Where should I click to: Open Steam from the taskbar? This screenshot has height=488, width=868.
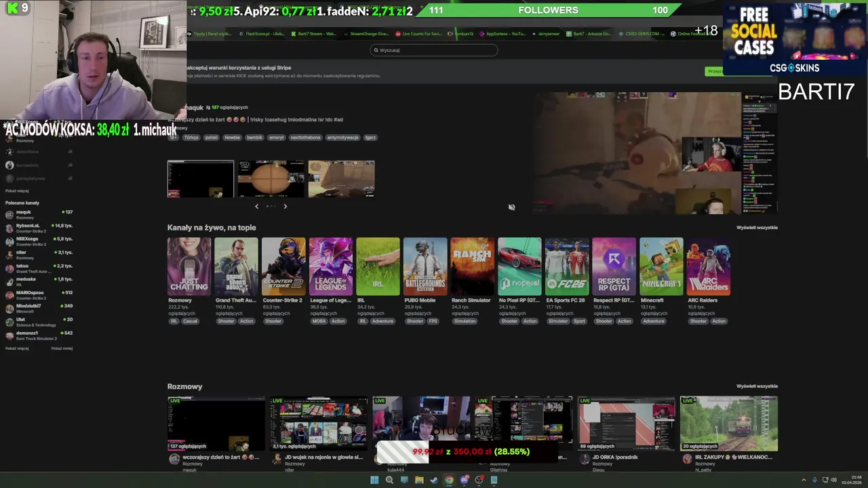[x=434, y=480]
